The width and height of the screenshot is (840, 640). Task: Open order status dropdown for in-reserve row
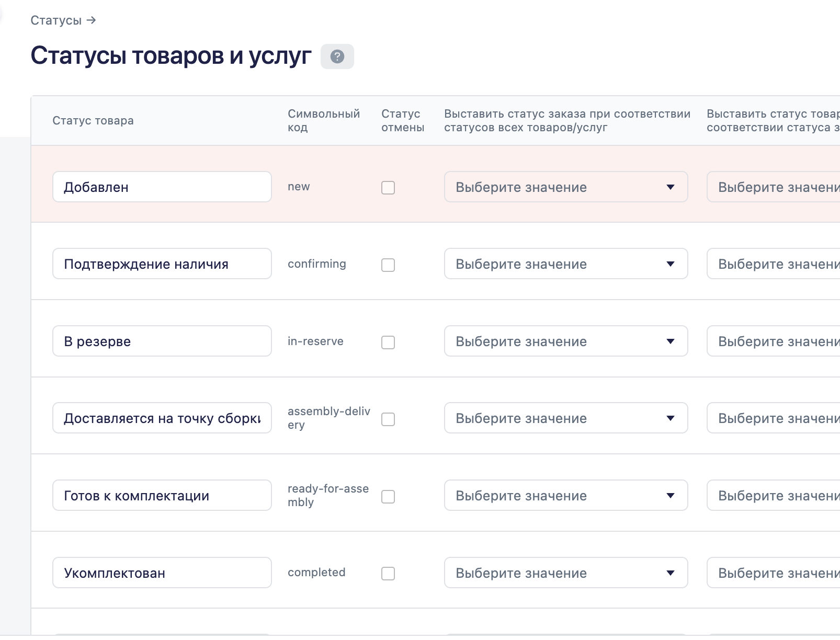tap(565, 341)
